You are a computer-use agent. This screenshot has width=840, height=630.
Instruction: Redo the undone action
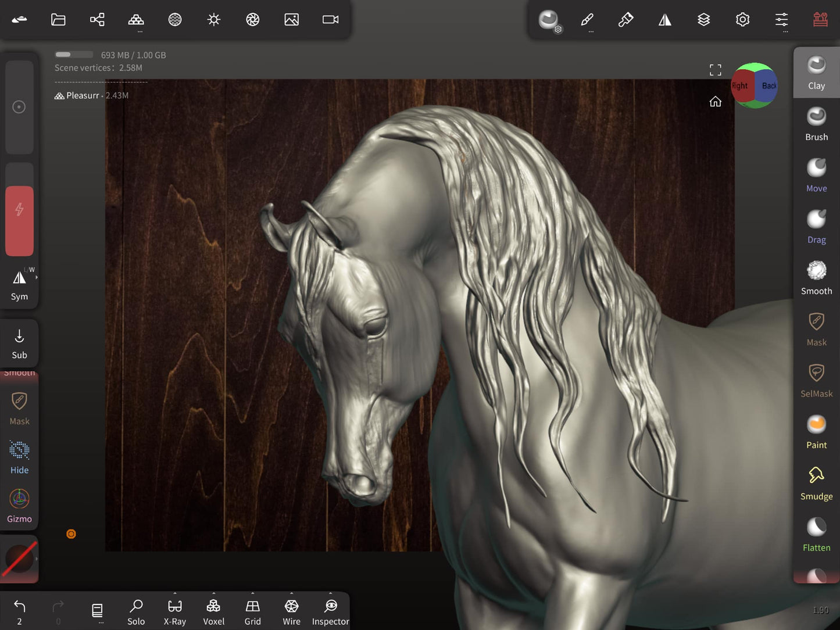point(58,612)
